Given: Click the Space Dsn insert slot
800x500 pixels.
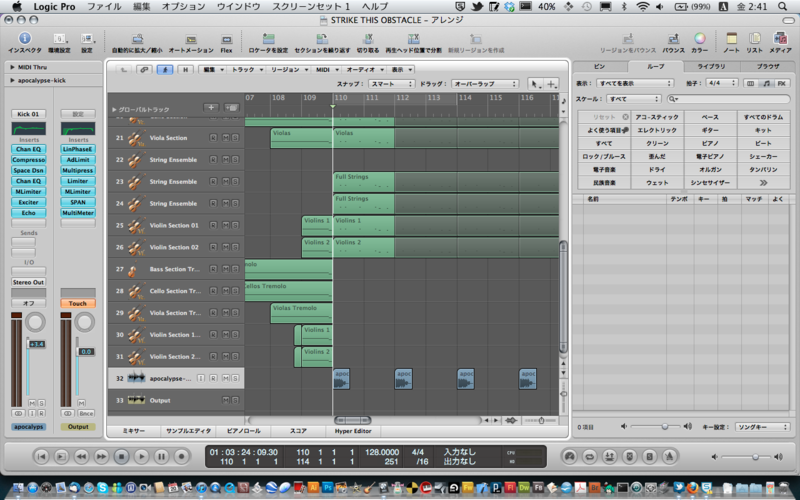Looking at the screenshot, I should pos(29,170).
